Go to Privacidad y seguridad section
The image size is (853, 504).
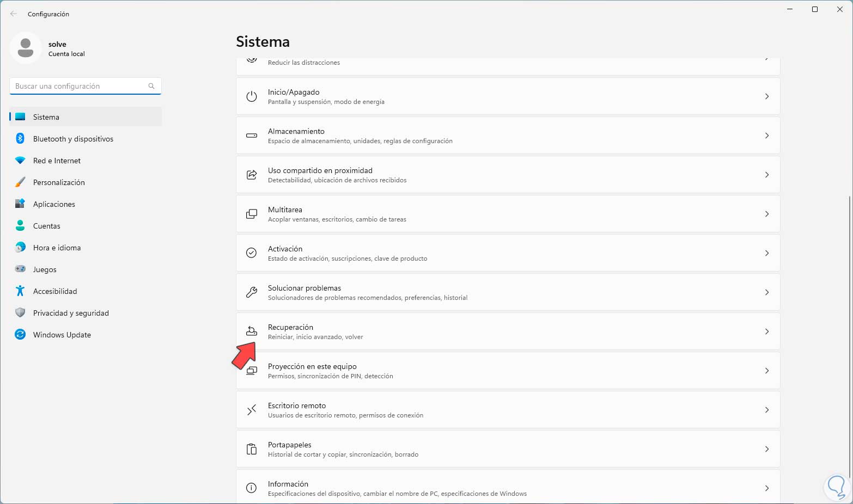tap(71, 313)
